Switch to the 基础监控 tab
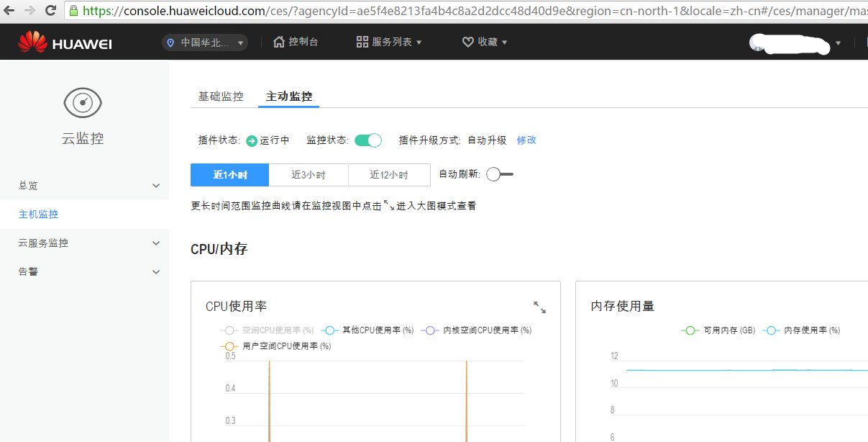This screenshot has height=442, width=868. pos(221,96)
